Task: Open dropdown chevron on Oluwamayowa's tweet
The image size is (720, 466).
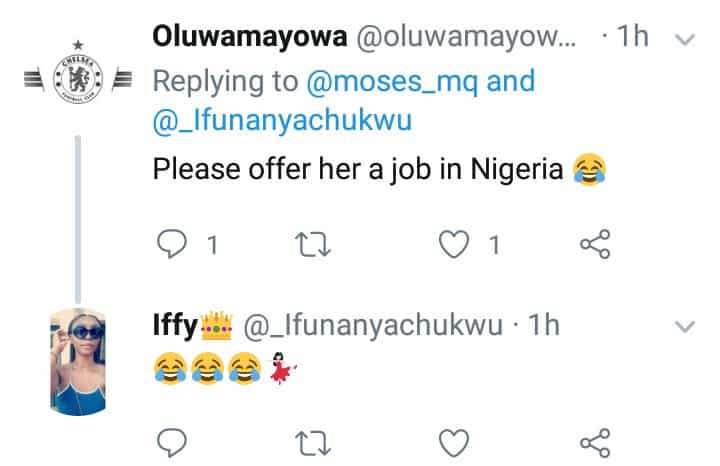Action: pyautogui.click(x=685, y=39)
